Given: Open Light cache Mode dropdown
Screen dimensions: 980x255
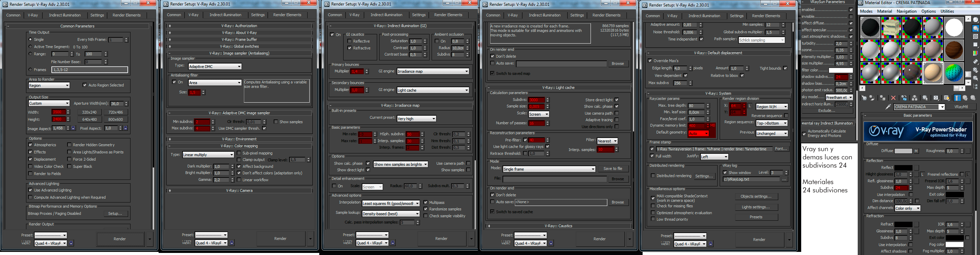Looking at the screenshot, I should pos(549,169).
